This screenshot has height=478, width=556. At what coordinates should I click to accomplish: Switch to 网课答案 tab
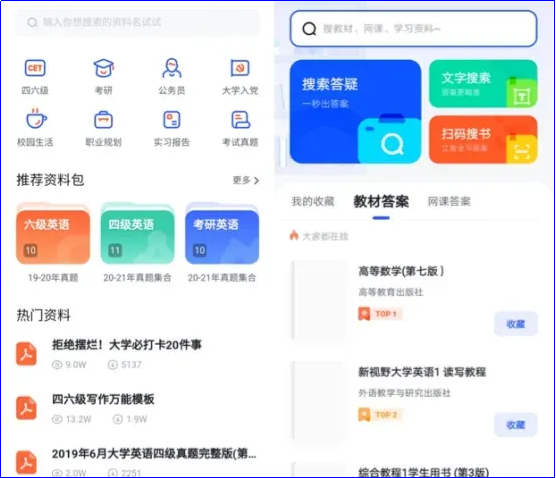449,201
